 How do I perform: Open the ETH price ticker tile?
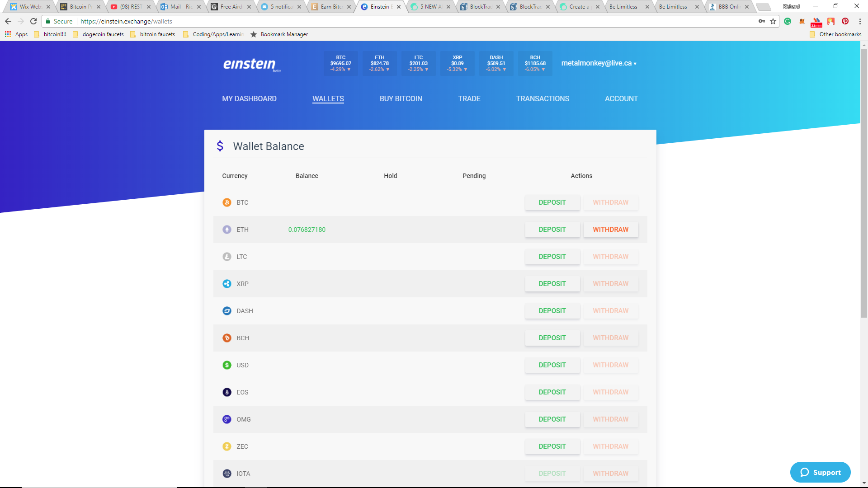pyautogui.click(x=380, y=63)
